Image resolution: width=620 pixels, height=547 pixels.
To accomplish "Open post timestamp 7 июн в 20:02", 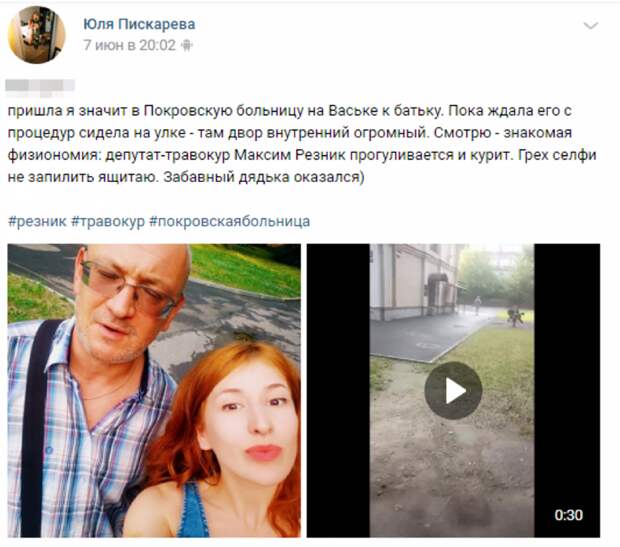I will tap(129, 45).
